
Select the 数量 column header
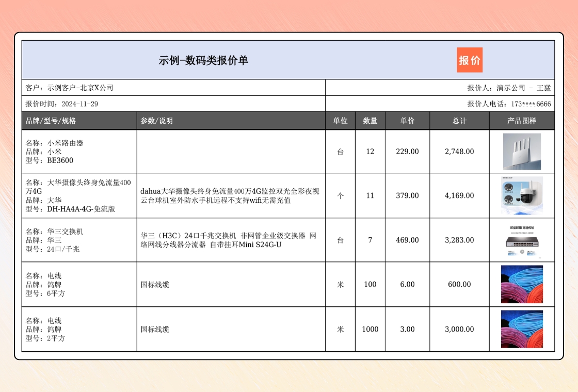click(370, 121)
